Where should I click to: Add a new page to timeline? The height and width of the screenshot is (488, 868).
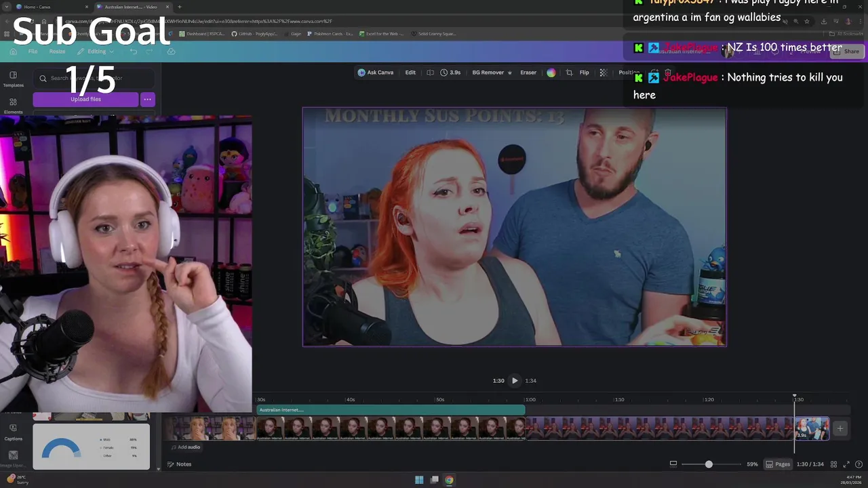[840, 428]
